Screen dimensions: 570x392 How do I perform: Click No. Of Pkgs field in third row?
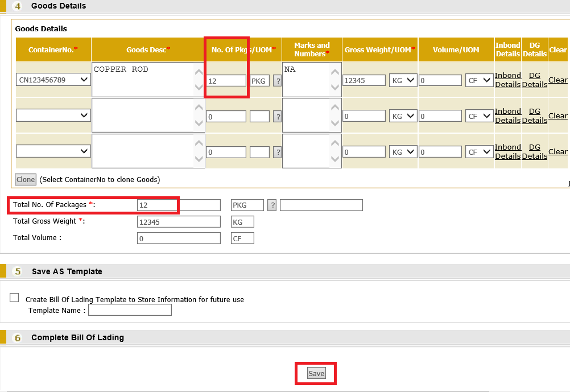click(x=226, y=152)
